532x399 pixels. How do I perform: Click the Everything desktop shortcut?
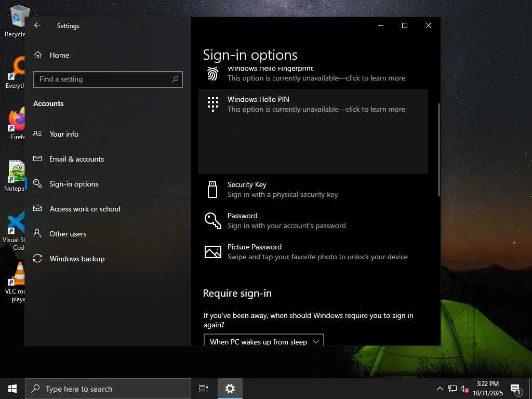point(15,73)
